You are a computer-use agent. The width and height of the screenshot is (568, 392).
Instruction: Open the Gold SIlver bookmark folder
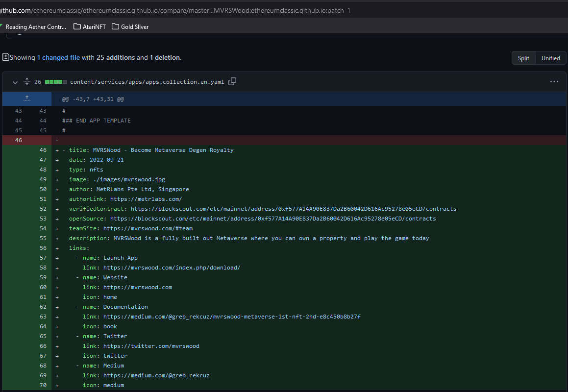(130, 26)
